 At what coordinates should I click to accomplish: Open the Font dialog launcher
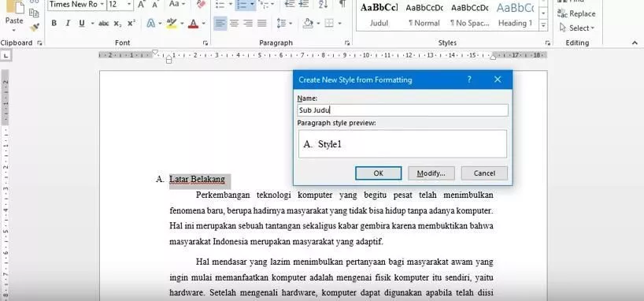(205, 43)
